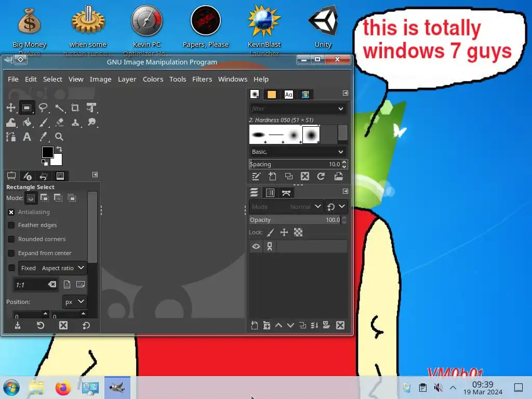This screenshot has height=399, width=532.
Task: Launch Firefox from the taskbar
Action: point(63,388)
